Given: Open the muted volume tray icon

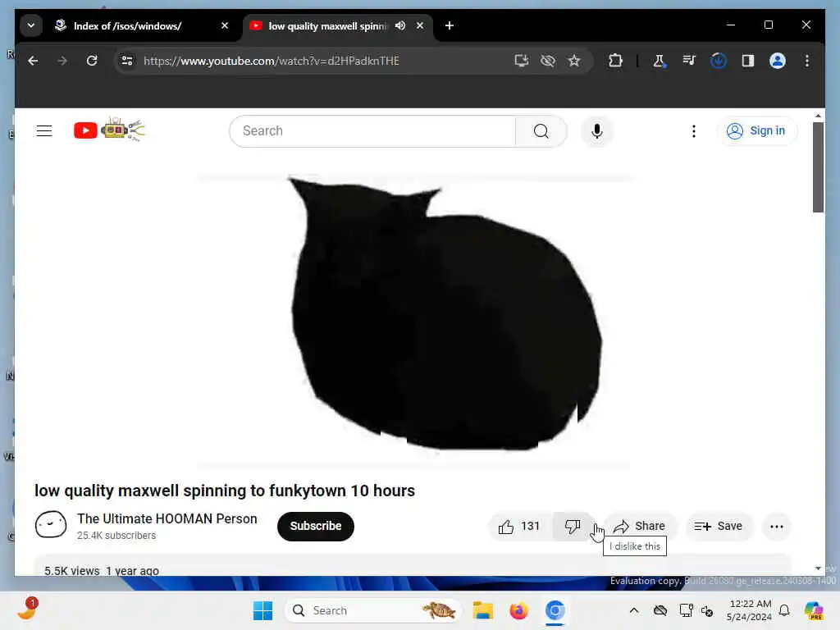Looking at the screenshot, I should click(x=707, y=610).
